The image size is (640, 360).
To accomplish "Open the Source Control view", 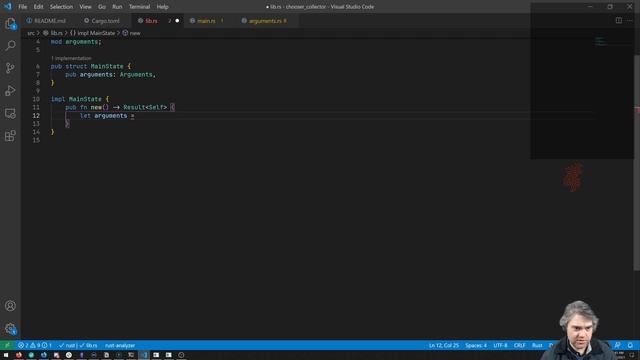I will (10, 68).
